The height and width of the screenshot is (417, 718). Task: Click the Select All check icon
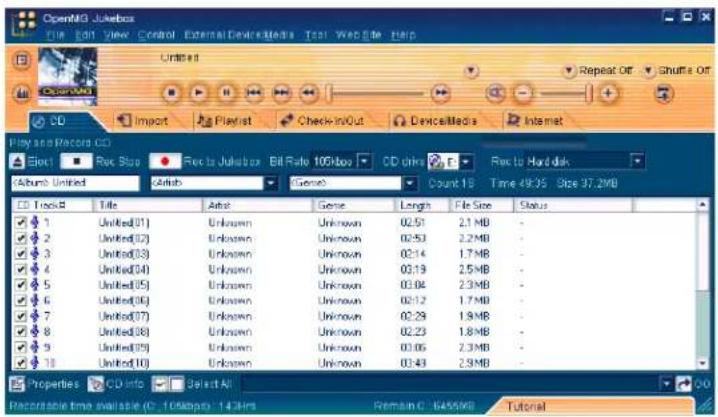click(x=160, y=384)
